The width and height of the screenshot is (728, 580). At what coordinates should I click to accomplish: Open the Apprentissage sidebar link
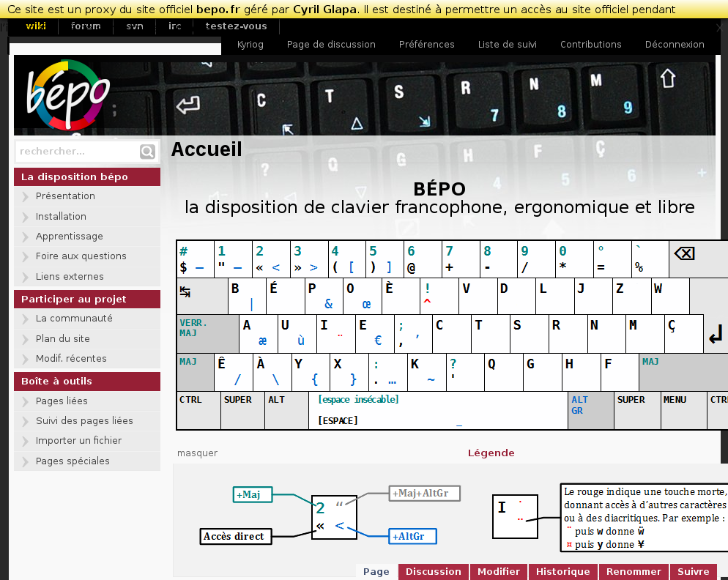click(69, 237)
